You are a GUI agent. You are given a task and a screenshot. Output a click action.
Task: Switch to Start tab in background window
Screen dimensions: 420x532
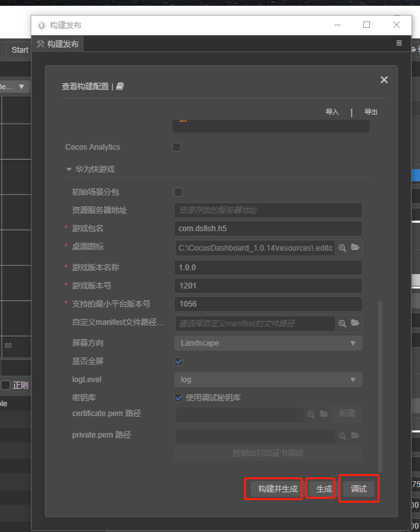click(x=20, y=50)
